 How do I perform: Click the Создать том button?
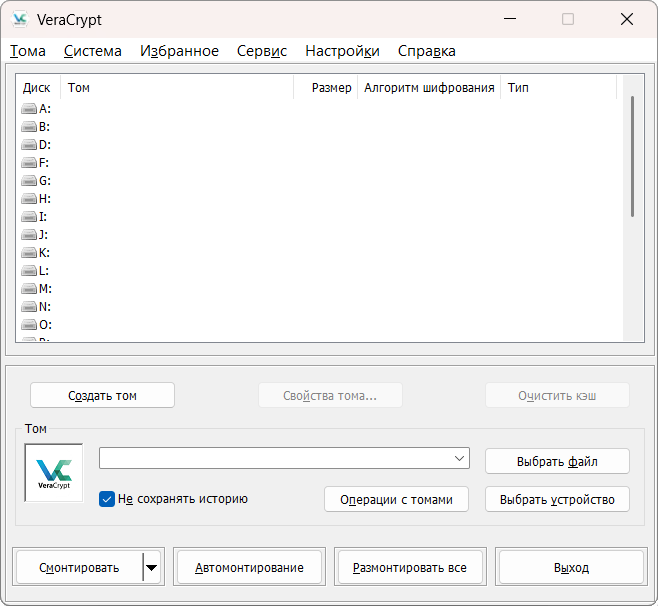(x=102, y=395)
